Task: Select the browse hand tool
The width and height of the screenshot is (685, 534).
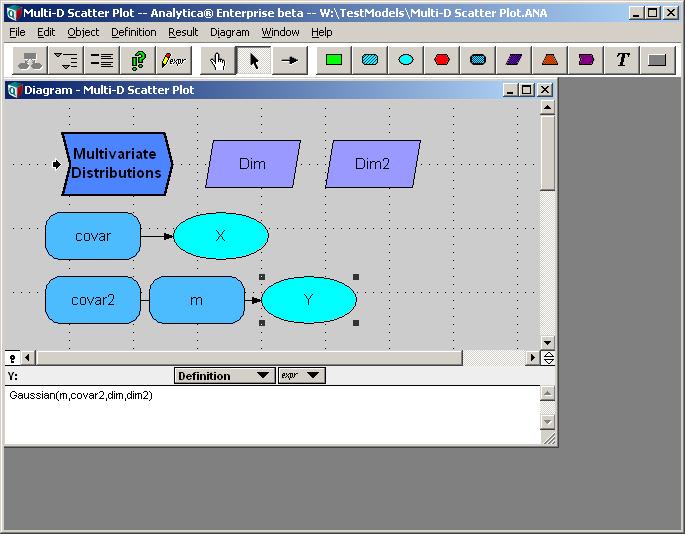Action: [218, 60]
